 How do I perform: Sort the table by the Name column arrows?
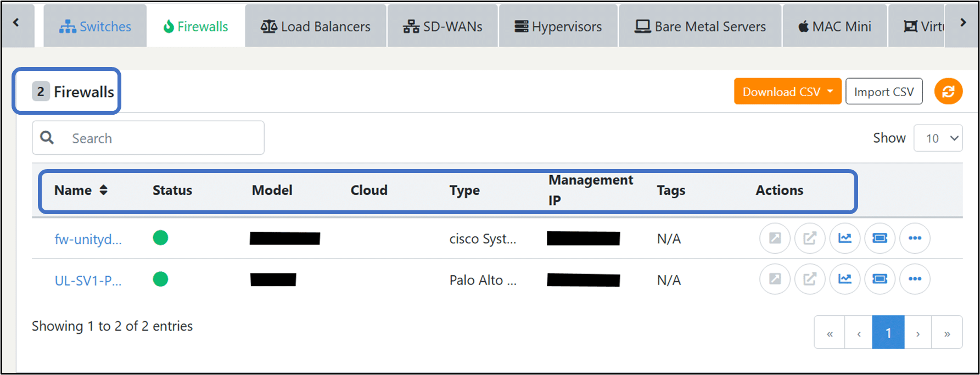pos(103,190)
